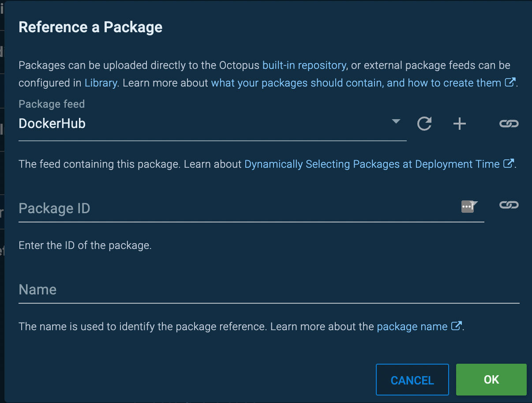Click the Package feed label
532x403 pixels.
point(52,104)
